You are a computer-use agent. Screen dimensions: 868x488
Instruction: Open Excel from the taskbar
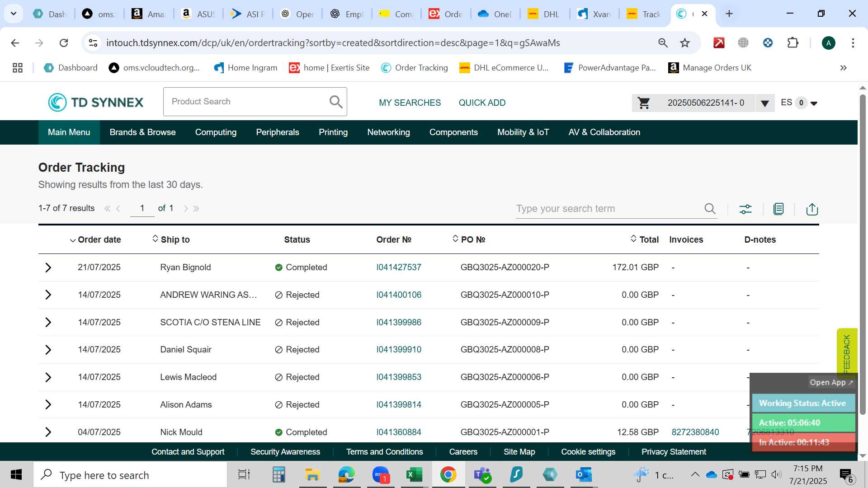(414, 475)
